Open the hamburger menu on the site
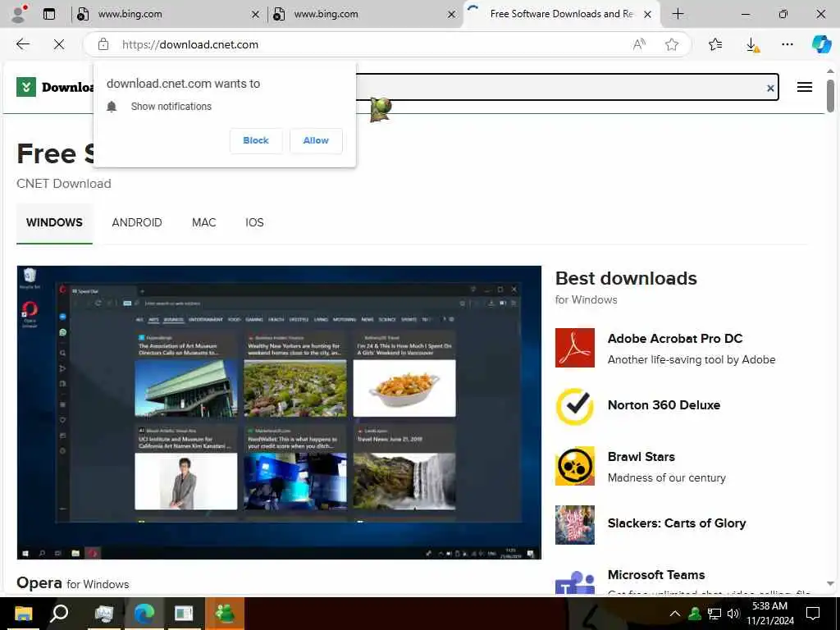840x630 pixels. click(805, 87)
